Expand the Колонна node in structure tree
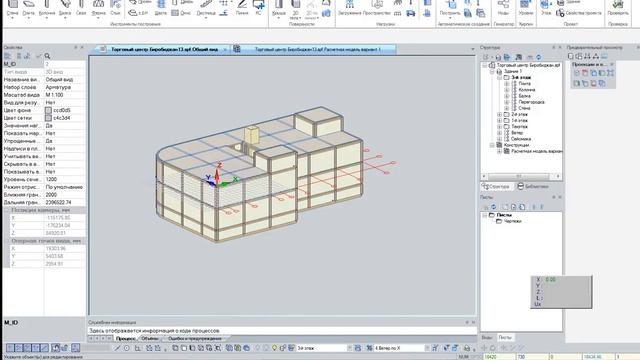 click(507, 89)
